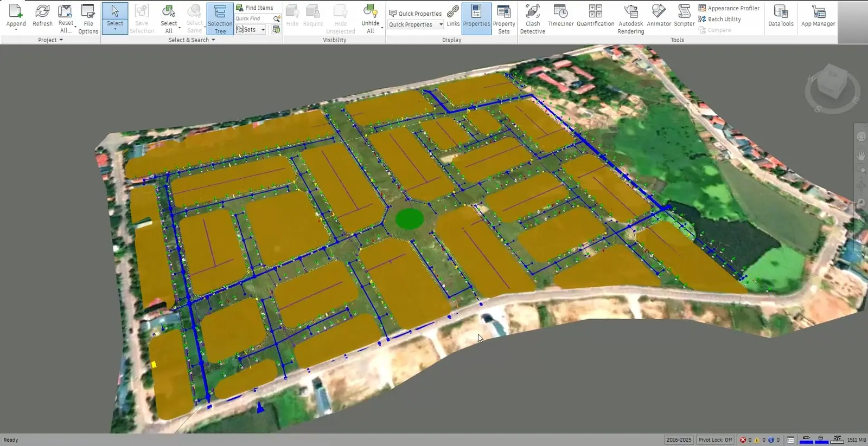The height and width of the screenshot is (446, 868).
Task: Expand the Select & Search panel
Action: point(192,40)
